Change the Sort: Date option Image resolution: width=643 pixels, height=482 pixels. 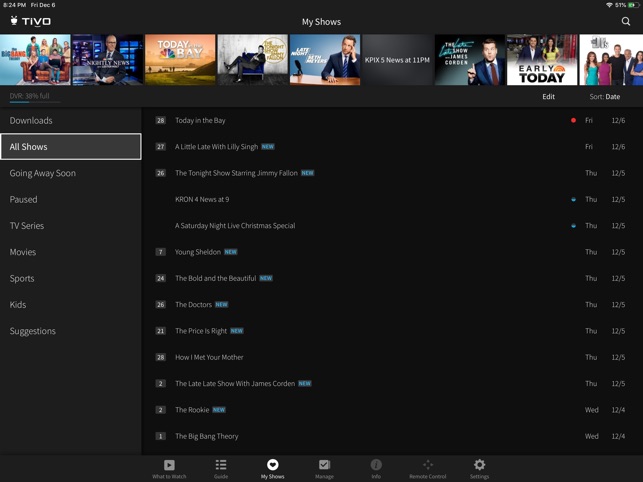604,97
